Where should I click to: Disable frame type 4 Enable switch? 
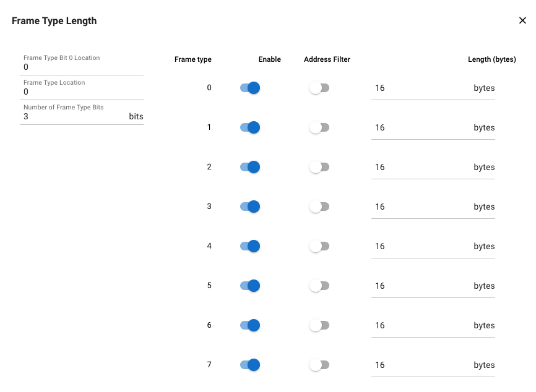pyautogui.click(x=250, y=246)
